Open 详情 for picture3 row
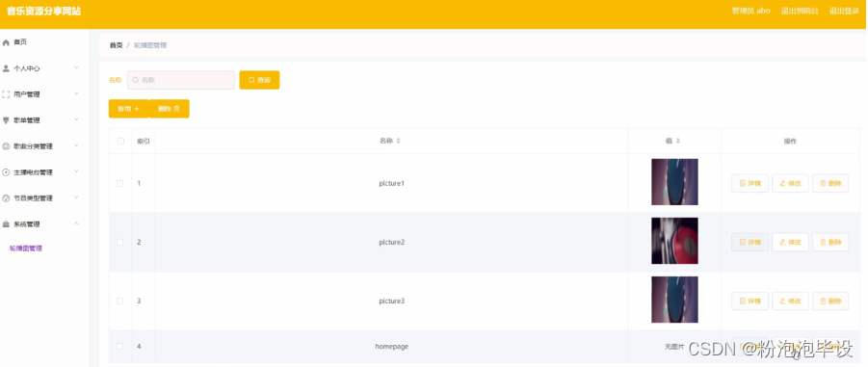Viewport: 868px width, 367px height. point(750,301)
